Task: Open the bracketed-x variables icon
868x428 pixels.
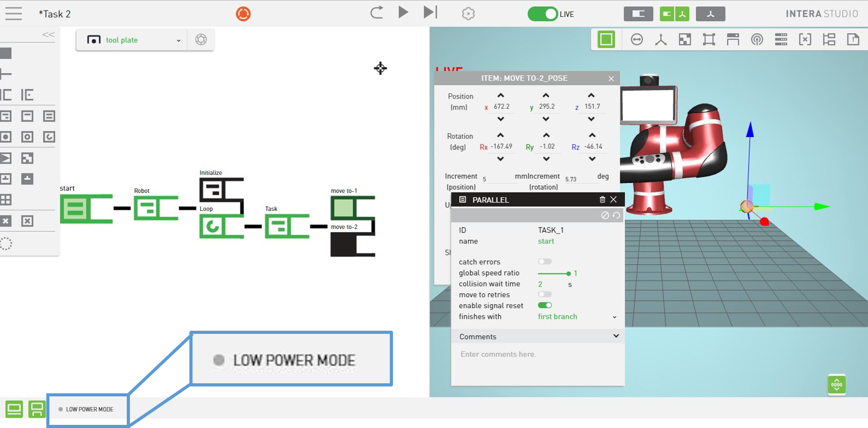Action: coord(805,39)
